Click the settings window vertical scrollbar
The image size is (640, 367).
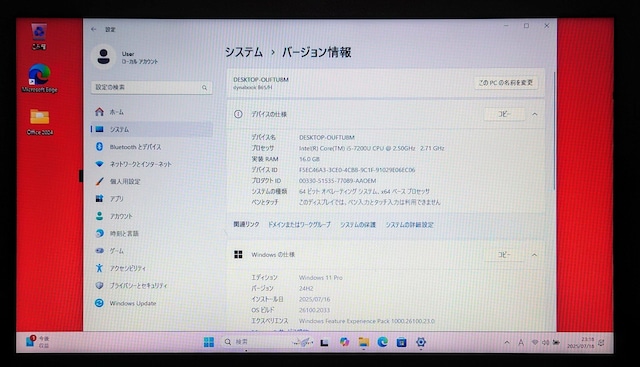tap(554, 131)
